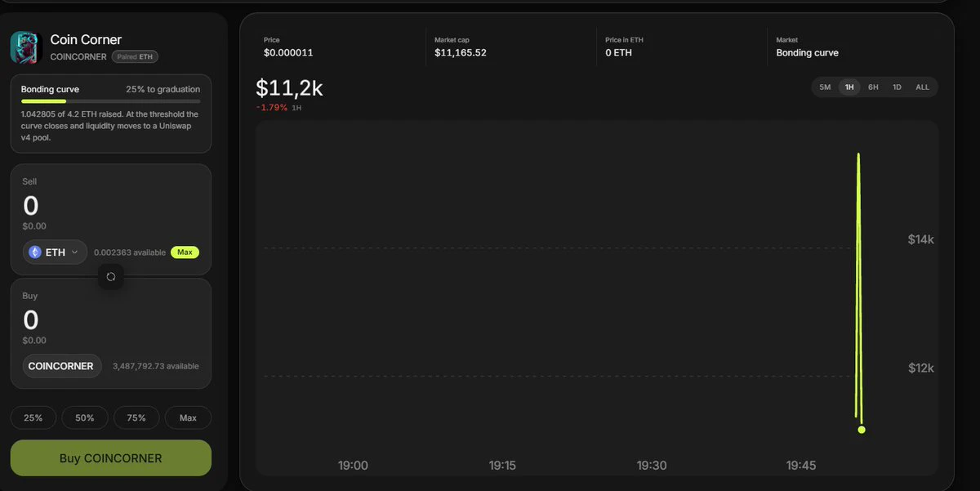The width and height of the screenshot is (980, 491).
Task: Click the Coin Corner token avatar
Action: pos(24,47)
